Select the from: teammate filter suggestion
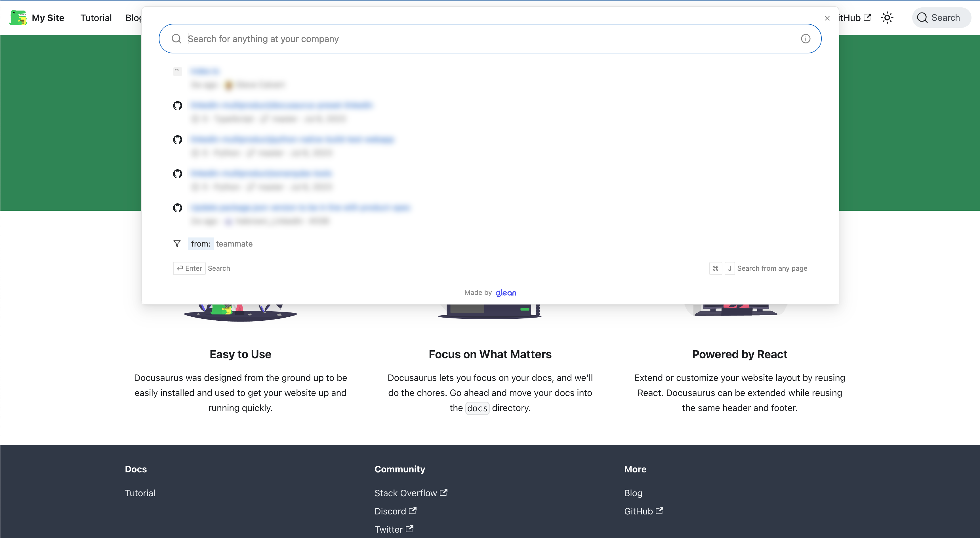The height and width of the screenshot is (538, 980). 221,244
